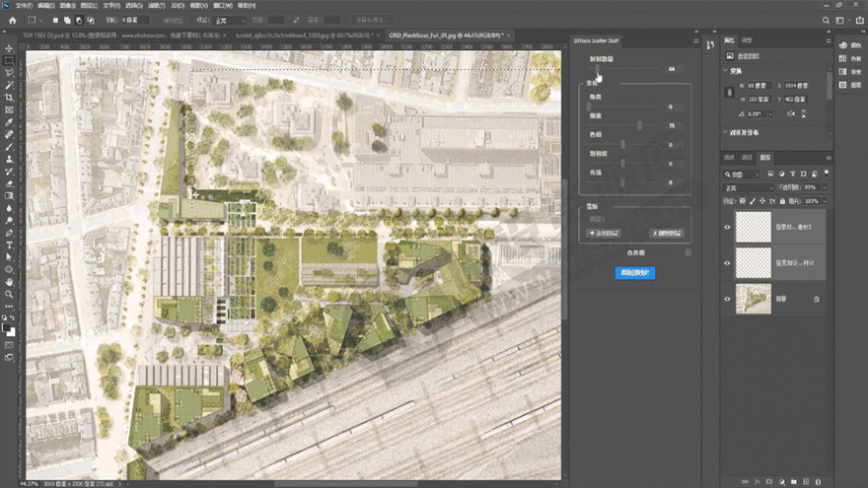Select the Ellipse shape tool
The image size is (868, 488).
click(x=9, y=269)
